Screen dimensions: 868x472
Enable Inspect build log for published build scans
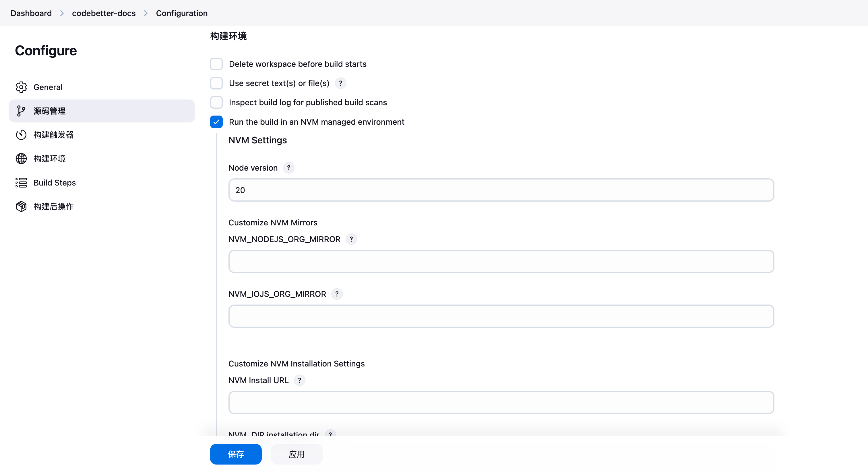216,102
